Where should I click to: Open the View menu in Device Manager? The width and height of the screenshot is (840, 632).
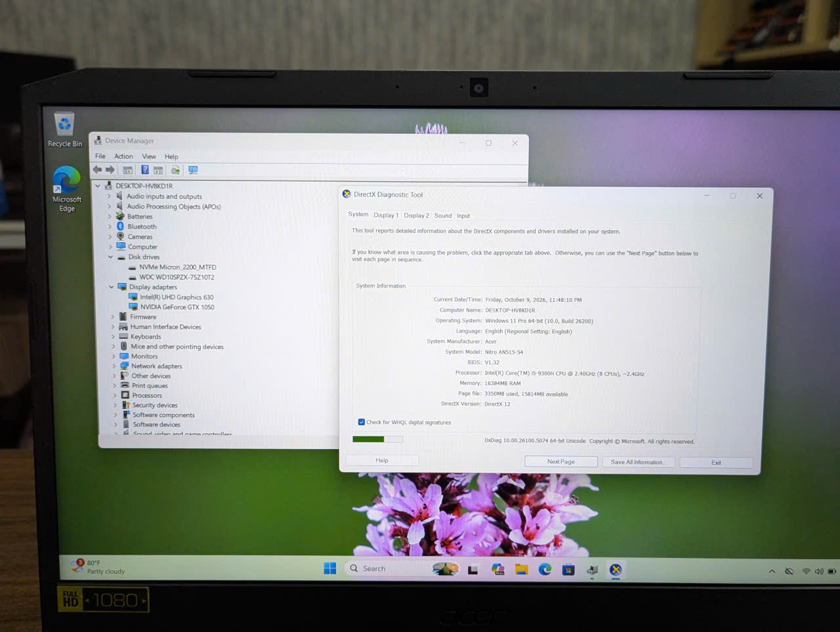(149, 156)
